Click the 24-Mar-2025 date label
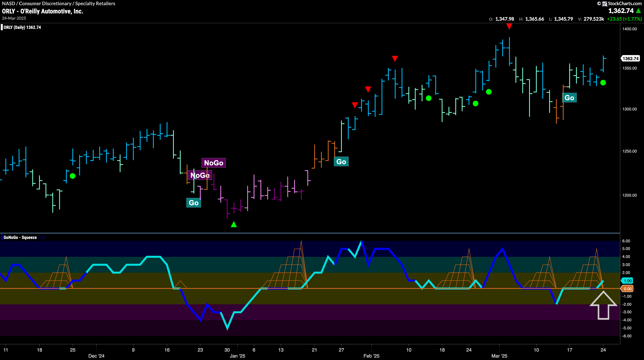644x360 pixels. [14, 18]
